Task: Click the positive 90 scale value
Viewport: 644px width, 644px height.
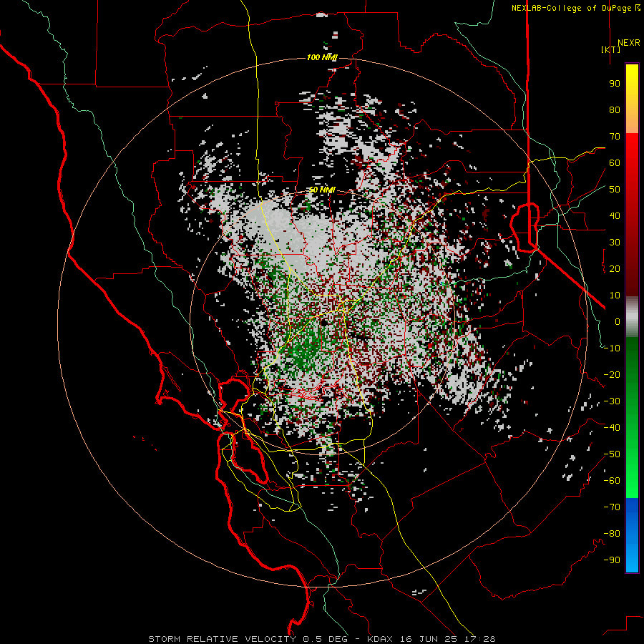Action: pos(615,84)
